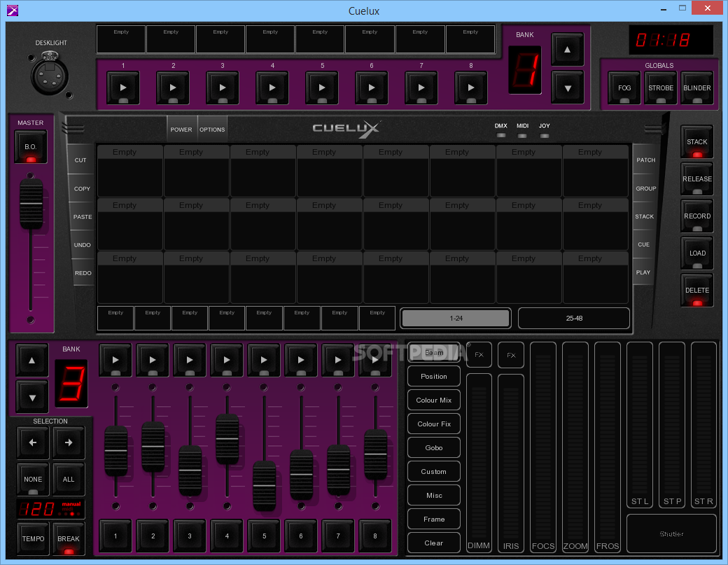Image resolution: width=728 pixels, height=565 pixels.
Task: Switch to the CUE side tab
Action: [x=643, y=244]
